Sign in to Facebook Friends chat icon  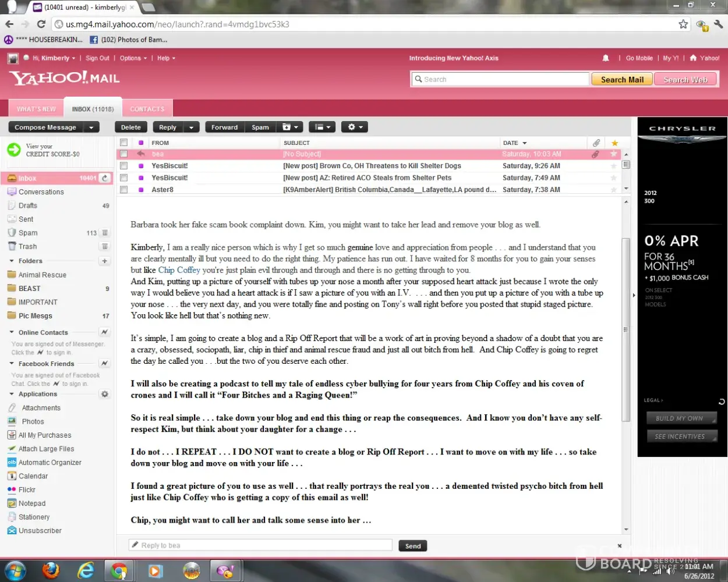[x=105, y=364]
